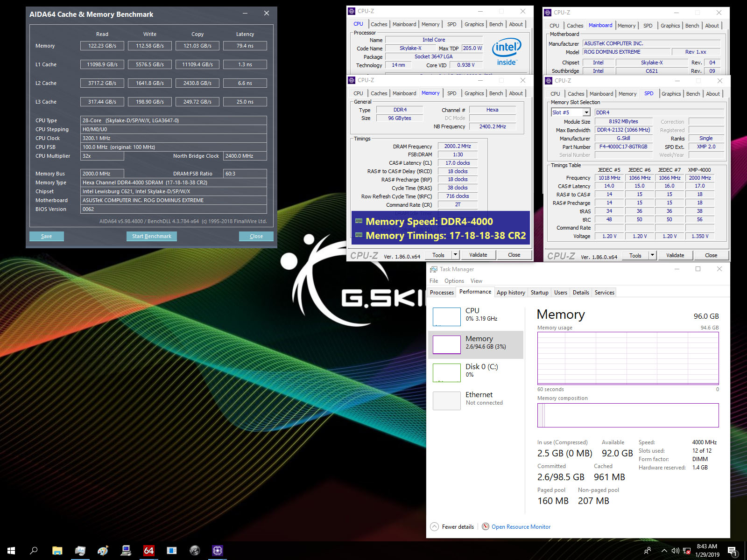Open the Users tab in Task Manager
The height and width of the screenshot is (560, 747).
[560, 293]
